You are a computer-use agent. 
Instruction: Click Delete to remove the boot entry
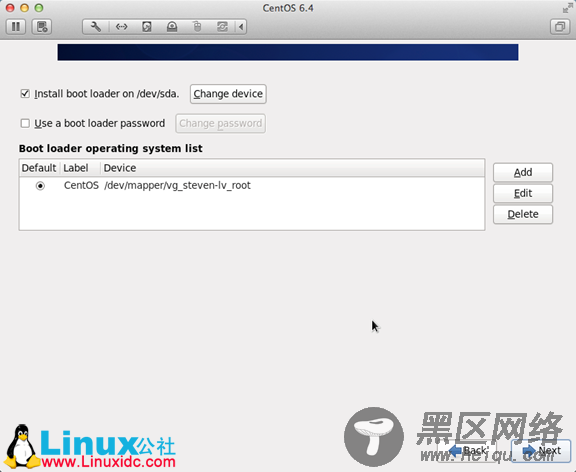[523, 214]
